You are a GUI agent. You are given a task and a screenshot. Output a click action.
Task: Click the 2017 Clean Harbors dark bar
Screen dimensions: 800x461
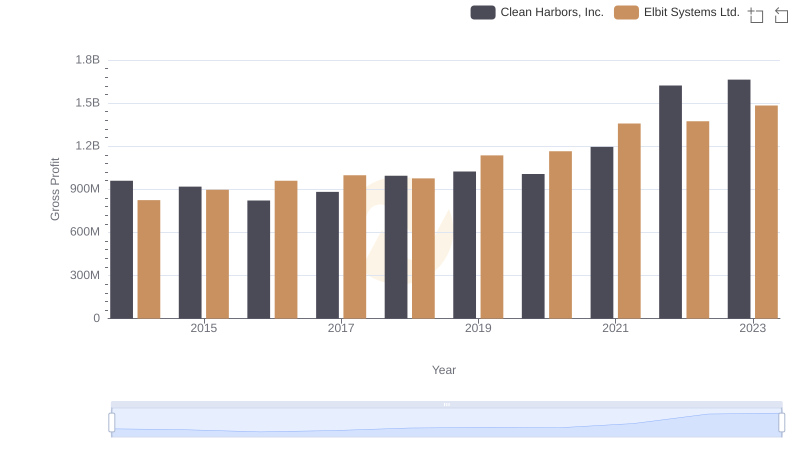[327, 255]
